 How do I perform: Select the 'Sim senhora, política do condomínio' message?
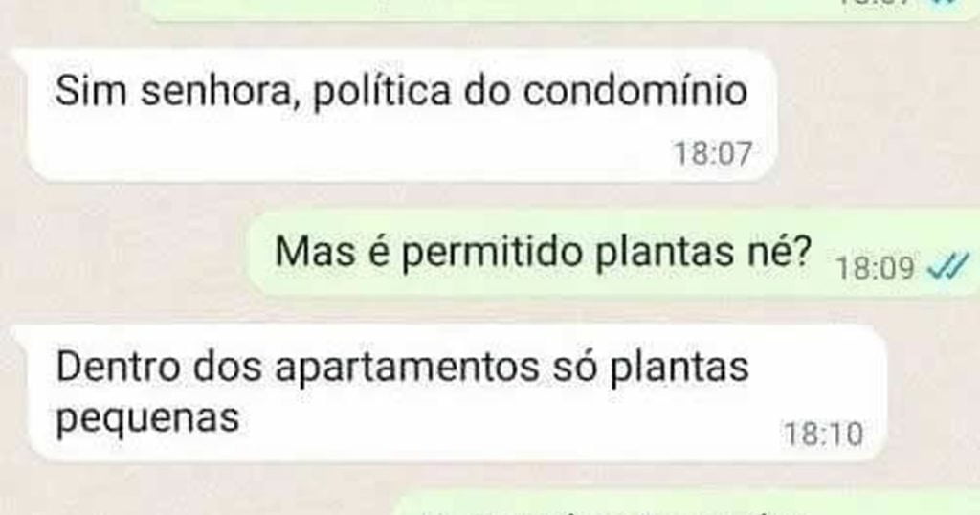click(x=401, y=116)
